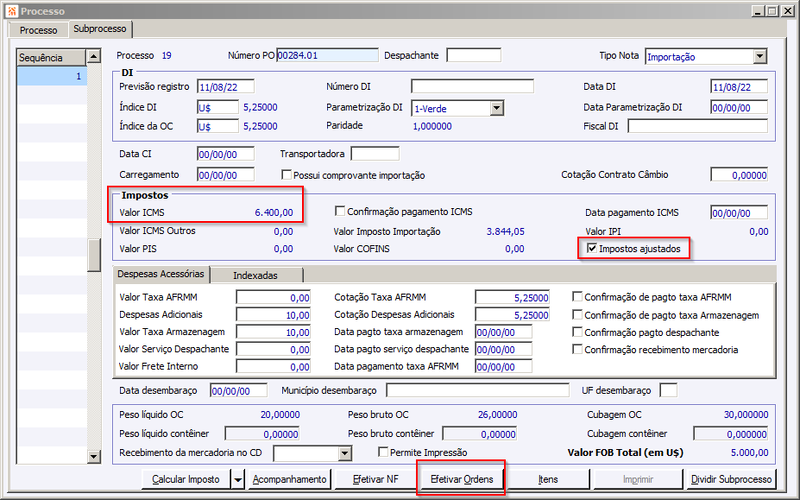Screen dimensions: 800x500
Task: Click the Dividir Subprocesso button
Action: click(x=731, y=479)
